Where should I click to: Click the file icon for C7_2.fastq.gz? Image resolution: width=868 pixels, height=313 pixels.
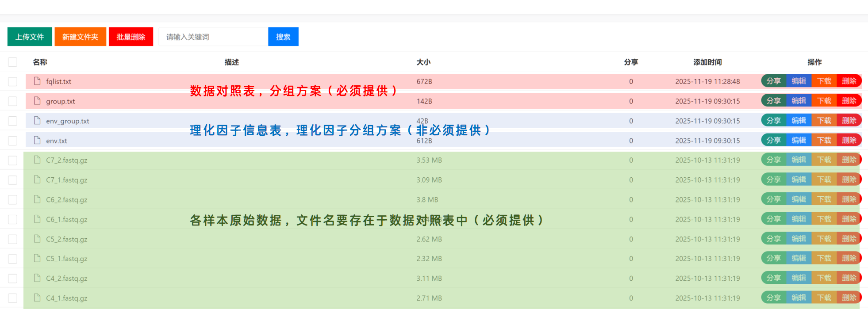(38, 160)
